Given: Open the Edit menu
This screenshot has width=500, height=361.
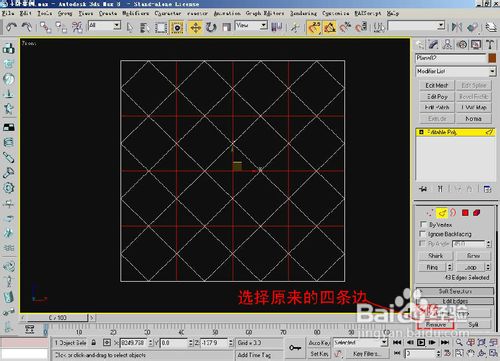Looking at the screenshot, I should coord(25,13).
